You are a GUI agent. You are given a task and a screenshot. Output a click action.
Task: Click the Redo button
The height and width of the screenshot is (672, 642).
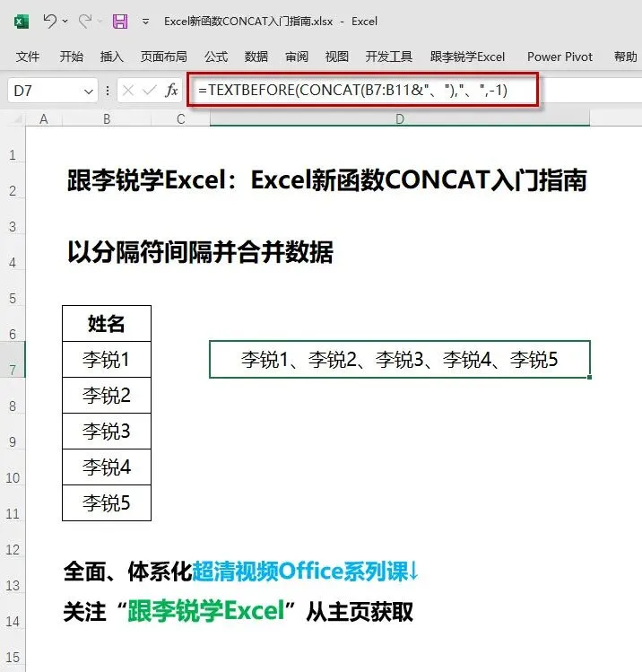(x=85, y=21)
